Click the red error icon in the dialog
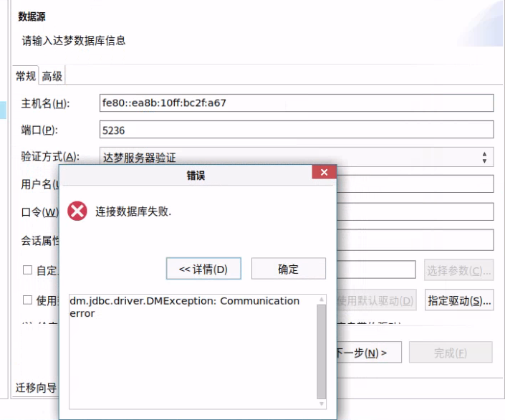Image resolution: width=505 pixels, height=420 pixels. point(77,211)
